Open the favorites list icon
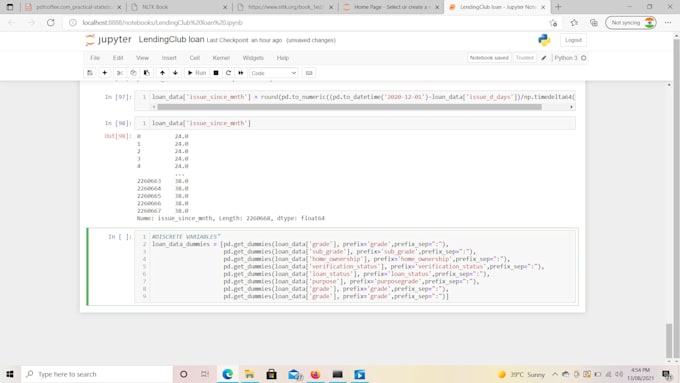 point(574,23)
